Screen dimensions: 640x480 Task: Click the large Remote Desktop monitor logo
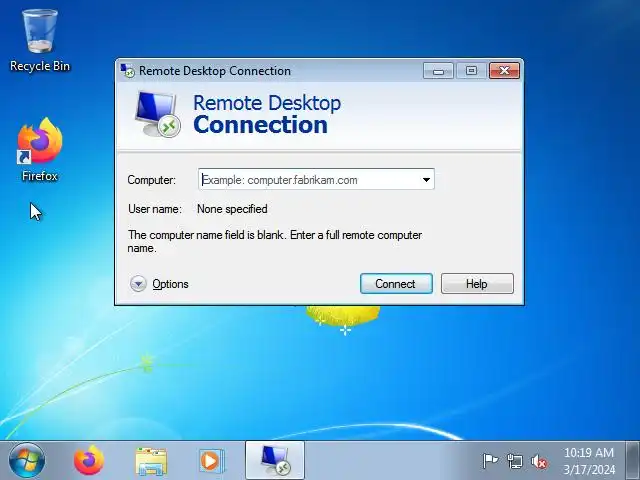pyautogui.click(x=158, y=114)
